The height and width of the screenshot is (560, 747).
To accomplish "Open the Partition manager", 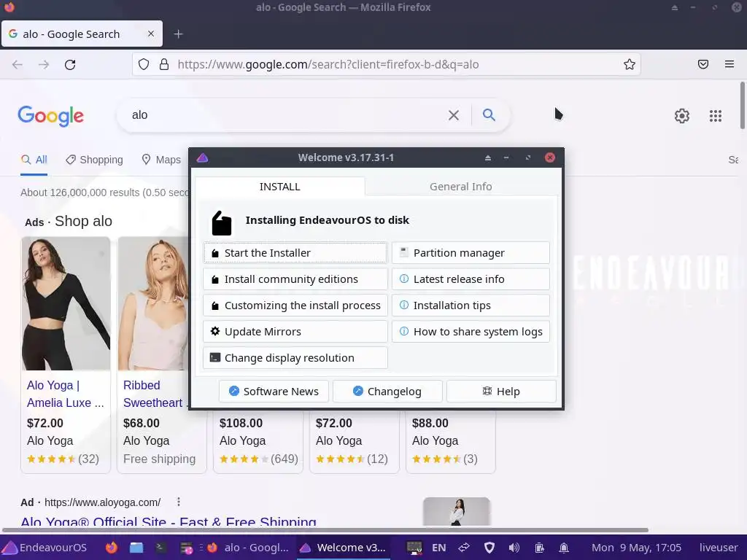I will click(471, 253).
